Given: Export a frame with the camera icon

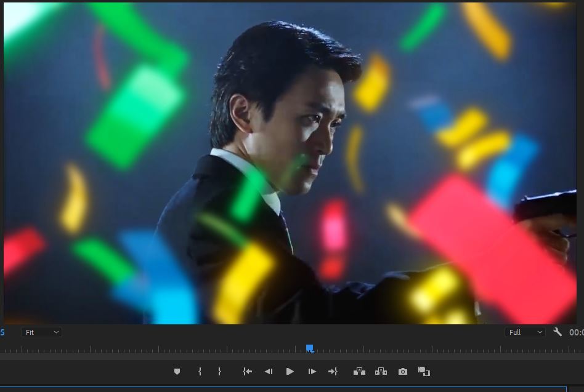Looking at the screenshot, I should tap(403, 371).
